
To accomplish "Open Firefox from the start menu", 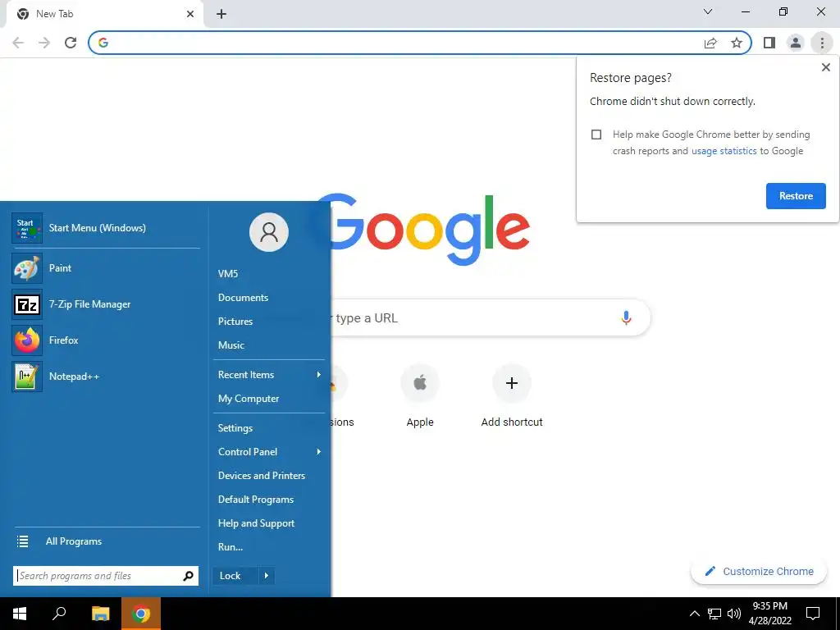I will pos(106,340).
